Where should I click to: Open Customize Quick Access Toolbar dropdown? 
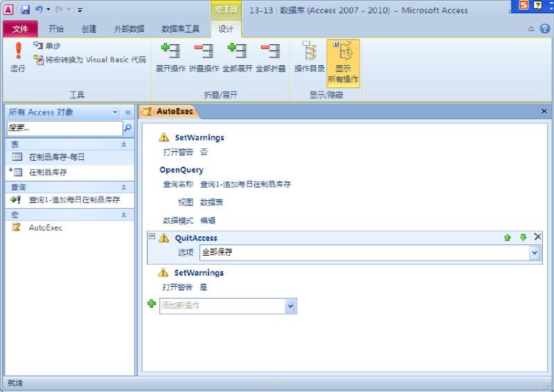tap(80, 10)
